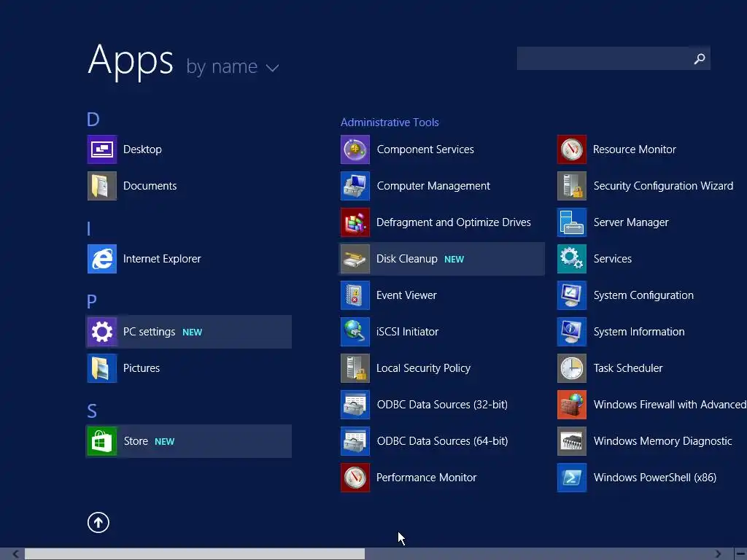Viewport: 747px width, 560px height.
Task: Launch Windows Memory Diagnostic icon
Action: point(572,441)
